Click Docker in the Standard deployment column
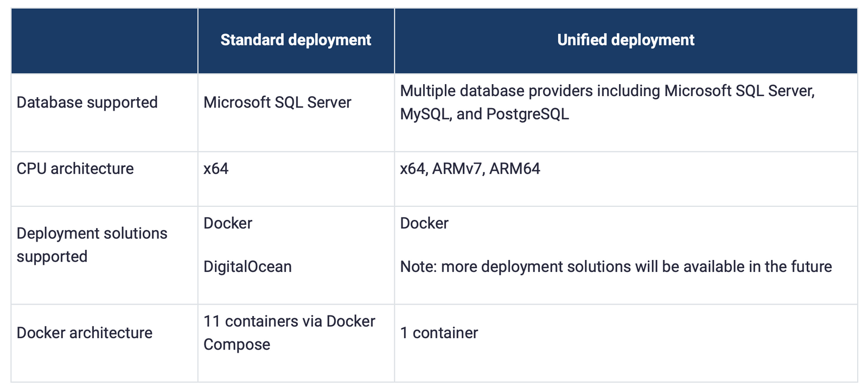The image size is (868, 392). (x=228, y=223)
